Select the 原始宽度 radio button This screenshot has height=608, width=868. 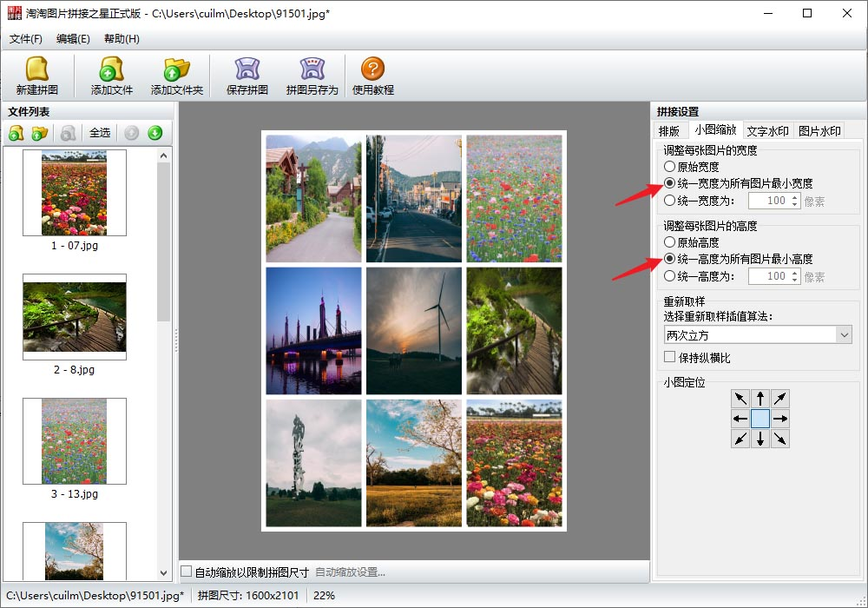pyautogui.click(x=669, y=166)
